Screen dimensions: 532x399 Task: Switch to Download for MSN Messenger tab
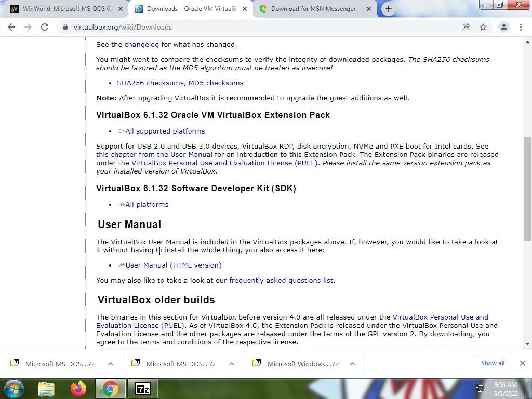click(x=314, y=9)
